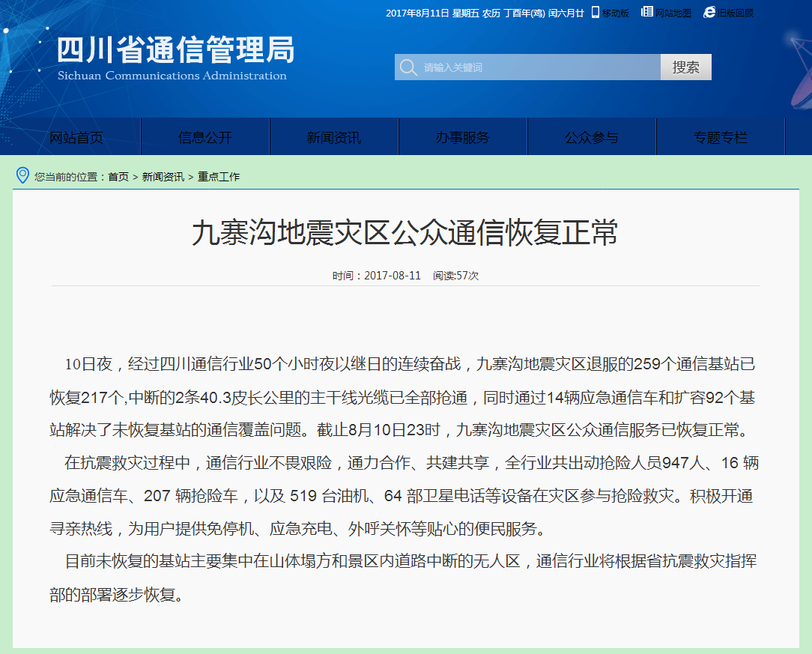Click the publish time 2017-08-11
This screenshot has width=812, height=654.
(x=393, y=276)
